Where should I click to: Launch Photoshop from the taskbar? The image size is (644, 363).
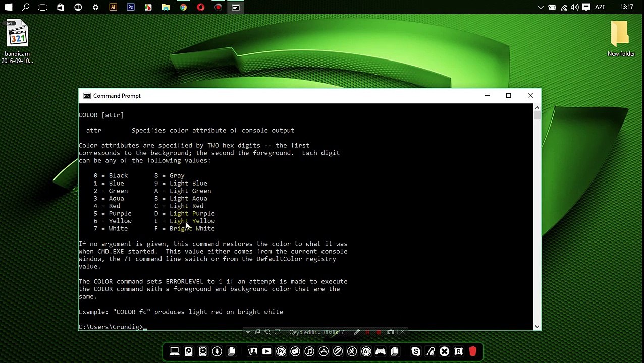coord(131,7)
